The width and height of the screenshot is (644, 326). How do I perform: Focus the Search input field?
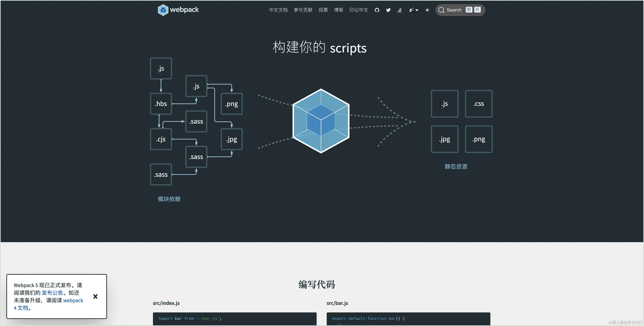click(x=460, y=10)
